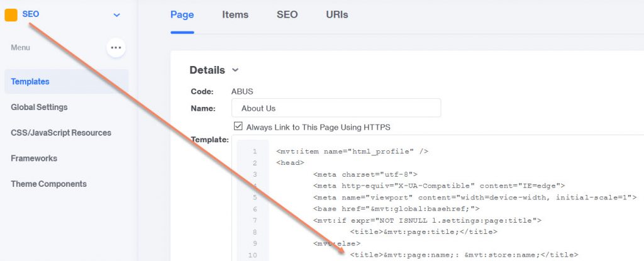Open the SEO tab
Image resolution: width=644 pixels, height=261 pixels.
pos(287,15)
